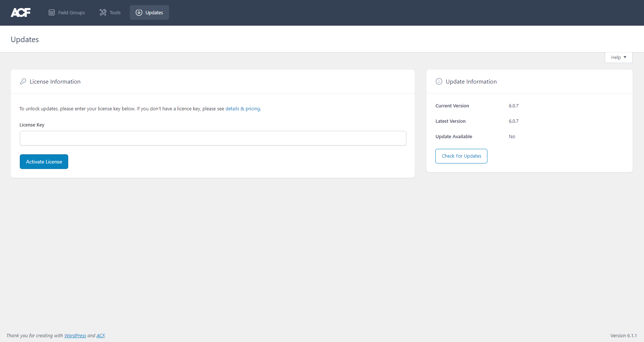Select the Updates tab label
The width and height of the screenshot is (644, 342).
[x=154, y=12]
